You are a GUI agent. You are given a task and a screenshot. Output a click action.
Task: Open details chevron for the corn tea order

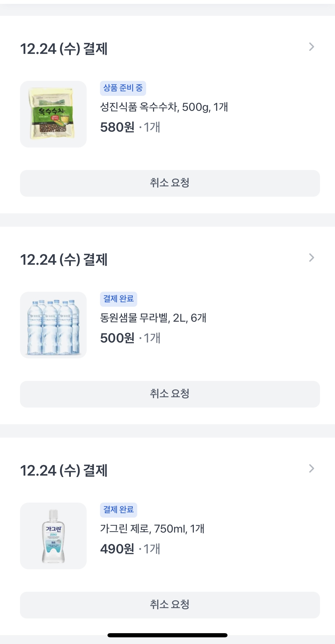[x=311, y=47]
